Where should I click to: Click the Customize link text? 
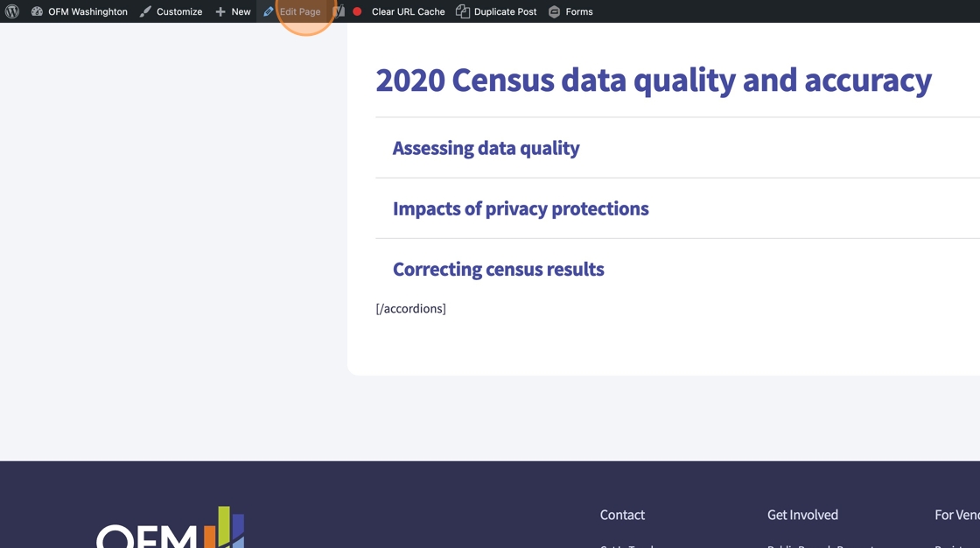(179, 11)
